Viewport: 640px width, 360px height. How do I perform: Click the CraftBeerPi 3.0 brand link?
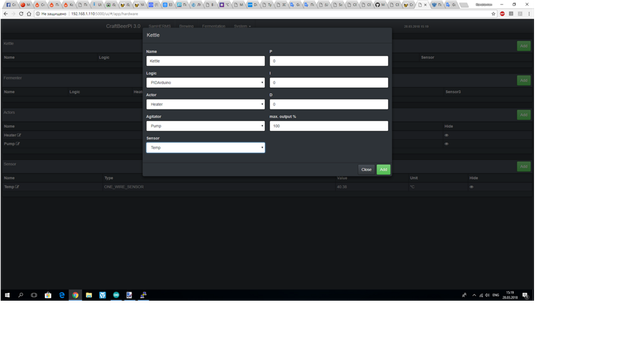pos(123,26)
